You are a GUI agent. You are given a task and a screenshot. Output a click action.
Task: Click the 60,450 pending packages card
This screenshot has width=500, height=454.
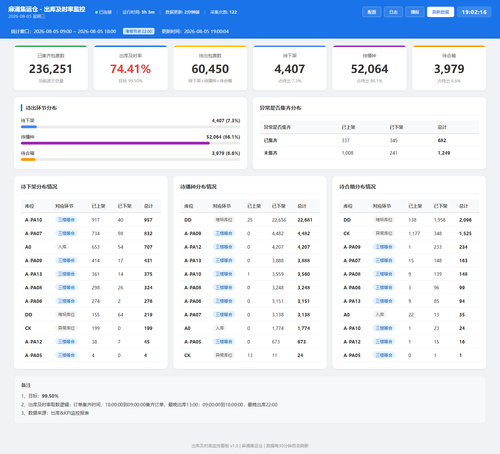210,68
